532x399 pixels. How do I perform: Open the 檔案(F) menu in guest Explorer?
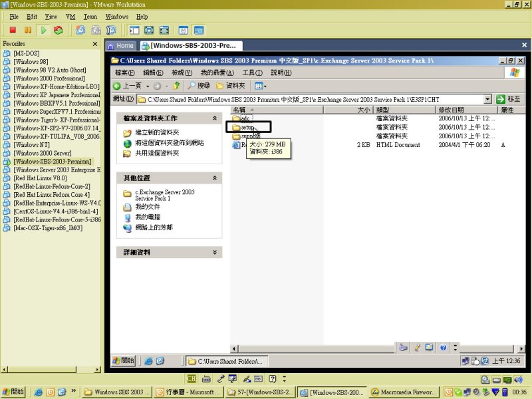tap(125, 72)
